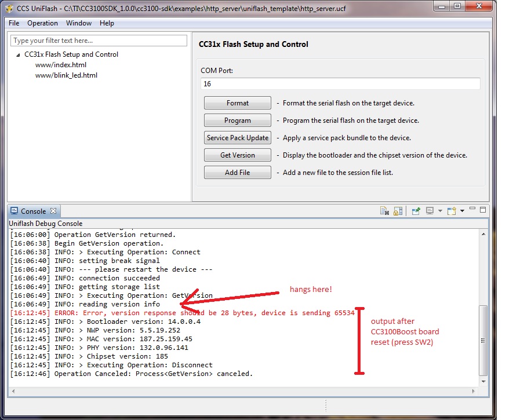The width and height of the screenshot is (513, 420).
Task: Click the Service Pack Update button
Action: point(238,138)
